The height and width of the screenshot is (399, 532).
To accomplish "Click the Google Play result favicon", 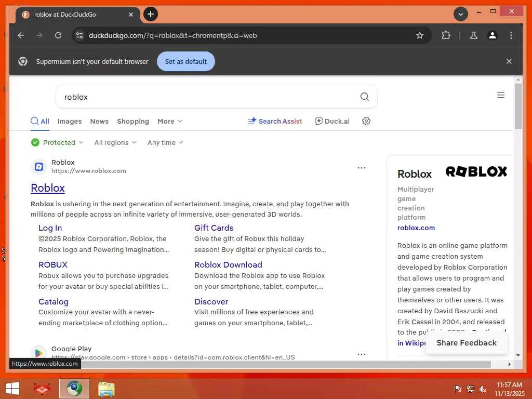I will pos(38,353).
